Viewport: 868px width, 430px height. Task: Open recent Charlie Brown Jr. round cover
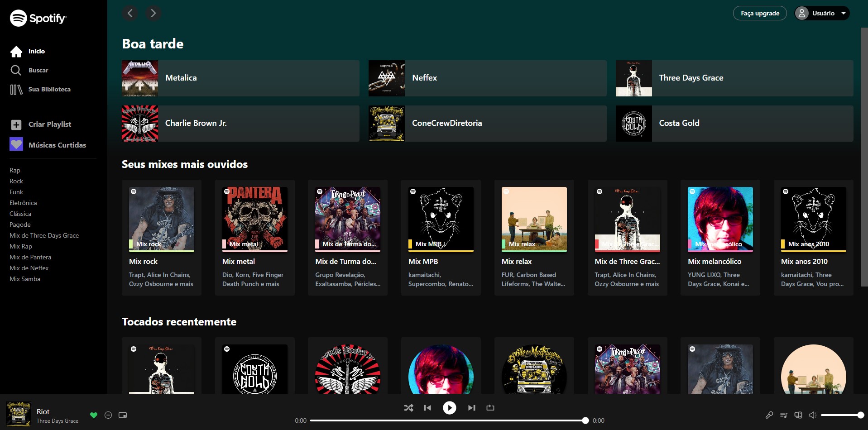[348, 369]
